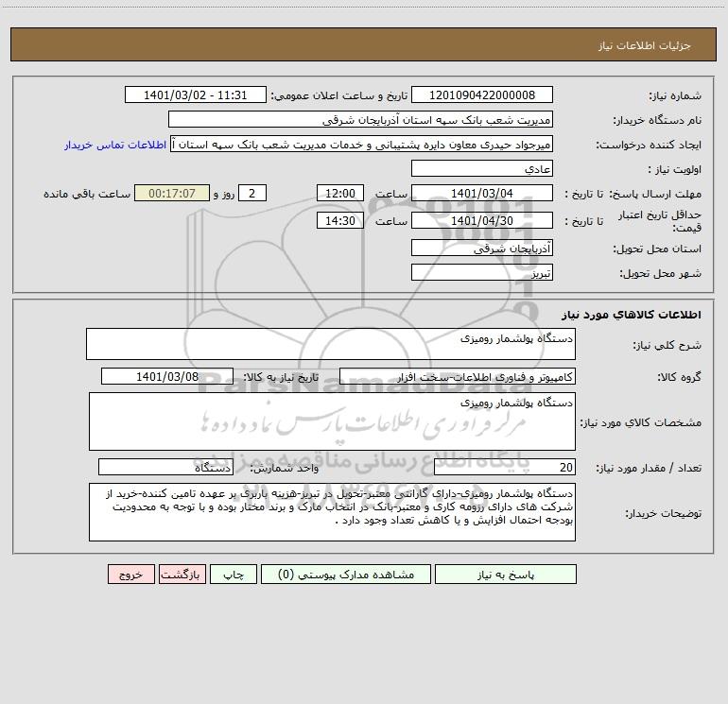Click the واحد شمارش label
Viewport: 728px width, 704px height.
(285, 469)
